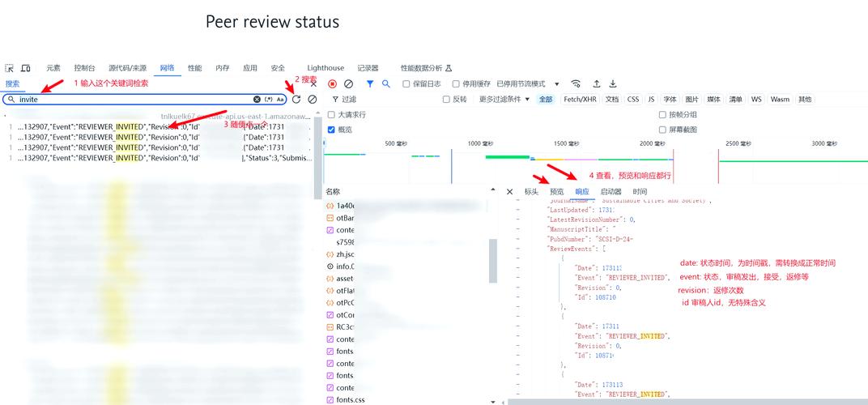The width and height of the screenshot is (868, 405).
Task: Switch to the 控制台 tab
Action: coord(85,68)
